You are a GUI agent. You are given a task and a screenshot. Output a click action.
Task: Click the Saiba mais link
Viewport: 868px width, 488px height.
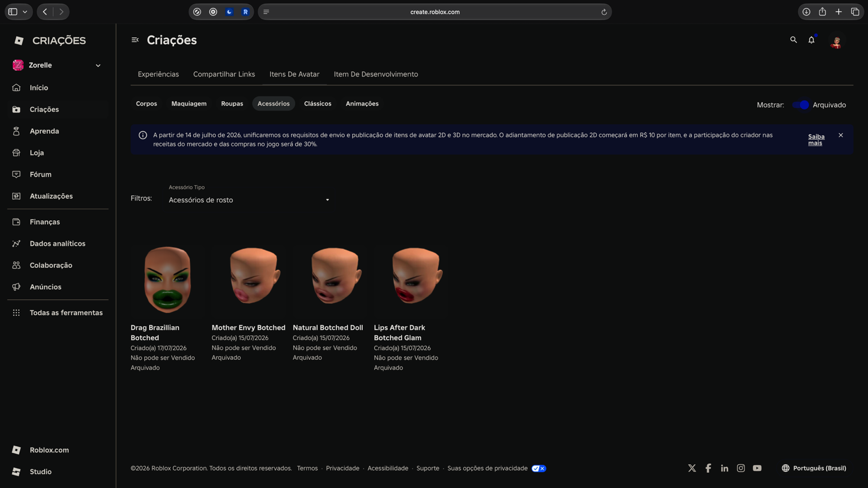tap(816, 140)
